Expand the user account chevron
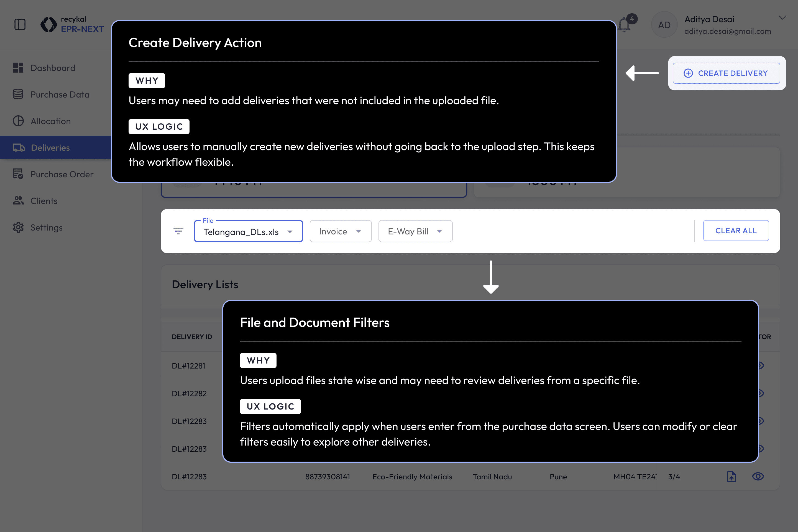Screen dimensions: 798x532 pos(782,18)
